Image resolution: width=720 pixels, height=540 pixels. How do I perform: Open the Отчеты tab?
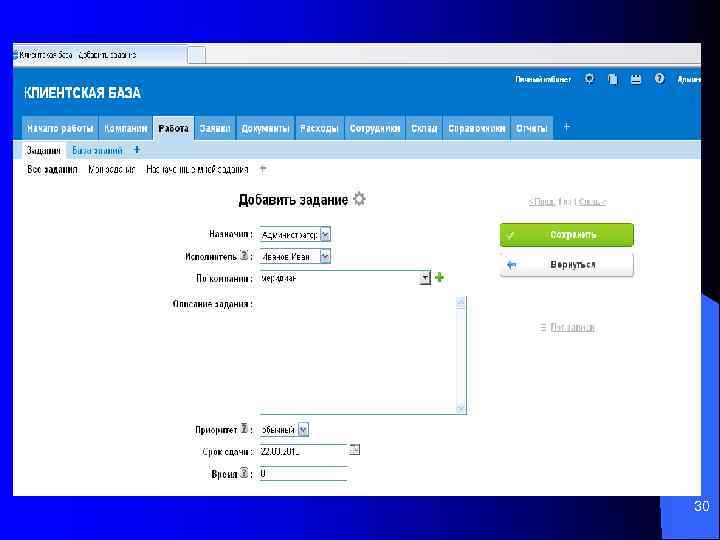[532, 128]
